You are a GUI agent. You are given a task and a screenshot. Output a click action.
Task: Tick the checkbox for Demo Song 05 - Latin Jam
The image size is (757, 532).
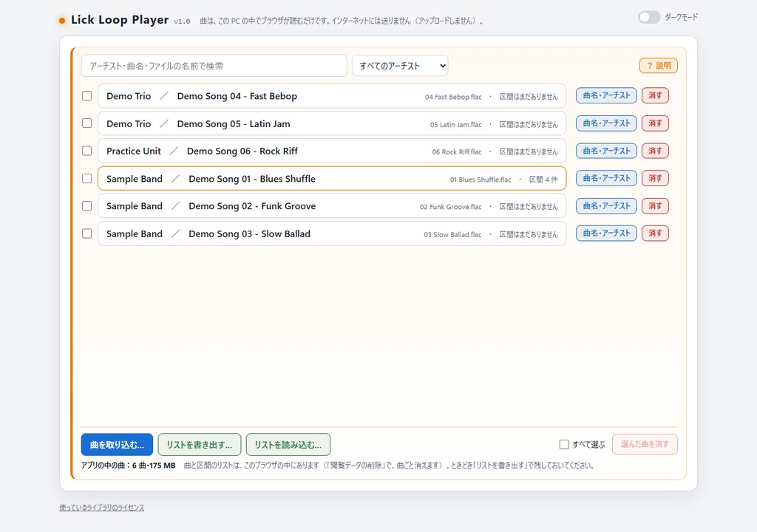pos(87,123)
